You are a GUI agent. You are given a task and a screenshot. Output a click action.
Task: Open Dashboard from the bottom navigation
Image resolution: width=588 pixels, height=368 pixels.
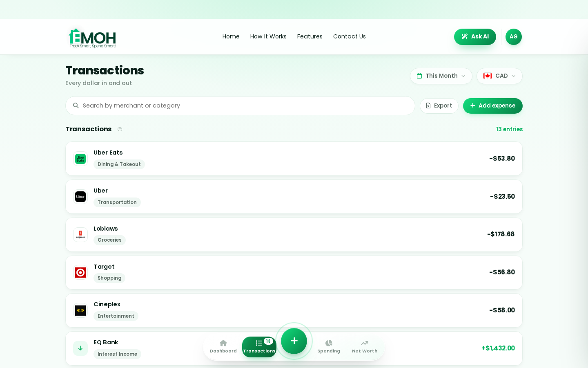(223, 347)
